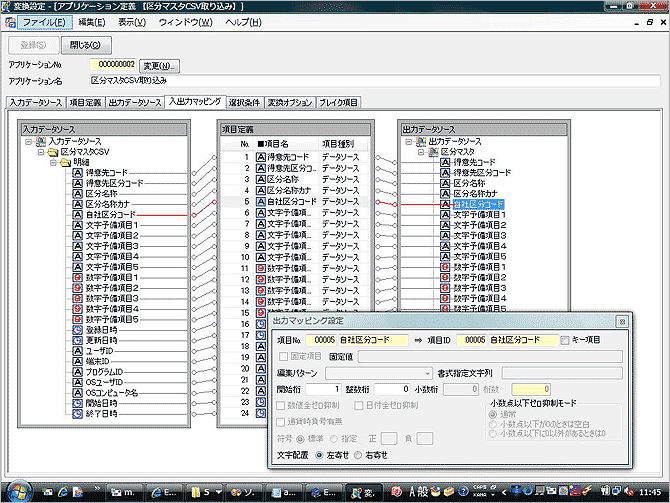Click the numeric icon of output 数字予備項目4
Image resolution: width=670 pixels, height=503 pixels.
coord(445,298)
